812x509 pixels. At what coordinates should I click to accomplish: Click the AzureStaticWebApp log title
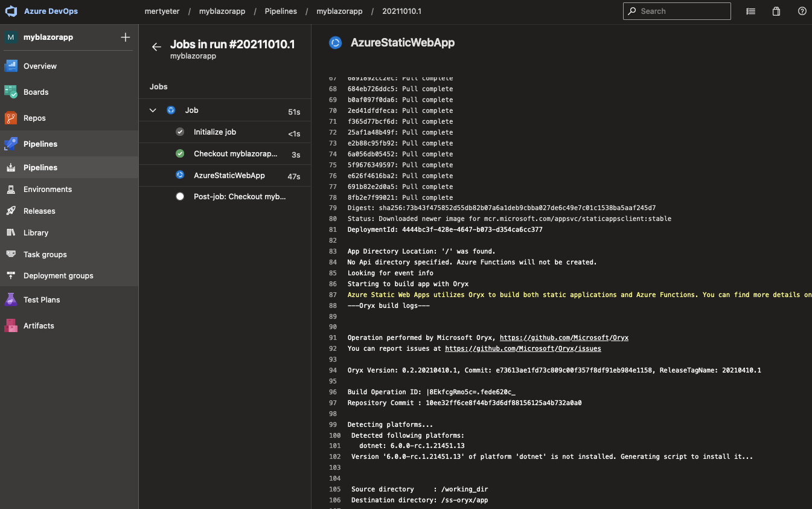(403, 42)
